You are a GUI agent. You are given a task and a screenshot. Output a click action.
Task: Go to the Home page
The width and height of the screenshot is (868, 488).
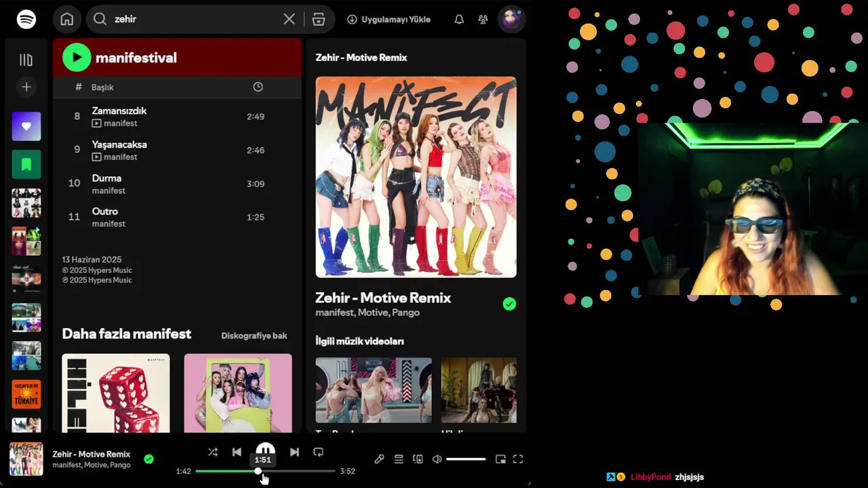(66, 19)
